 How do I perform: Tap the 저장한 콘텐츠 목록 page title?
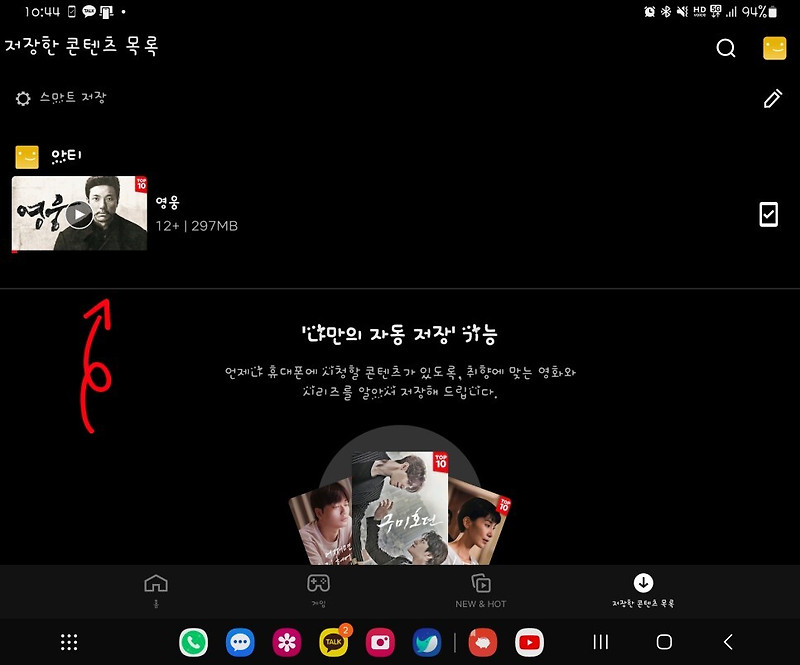click(82, 45)
